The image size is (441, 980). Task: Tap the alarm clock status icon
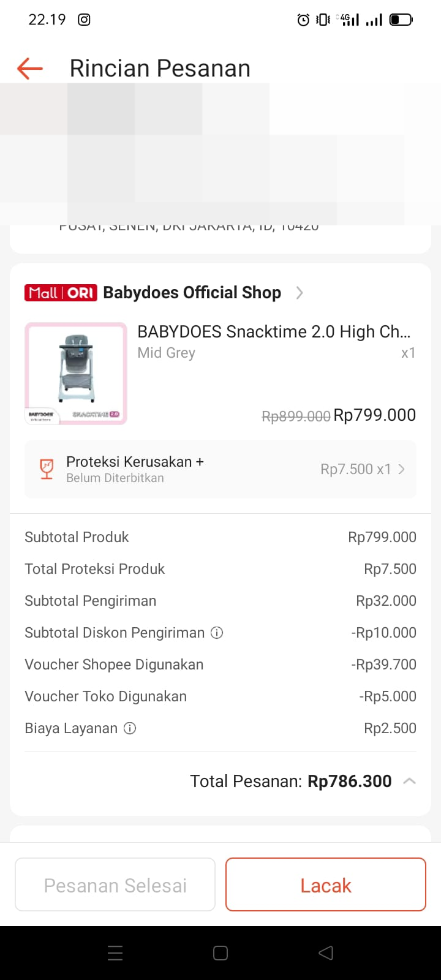(303, 20)
